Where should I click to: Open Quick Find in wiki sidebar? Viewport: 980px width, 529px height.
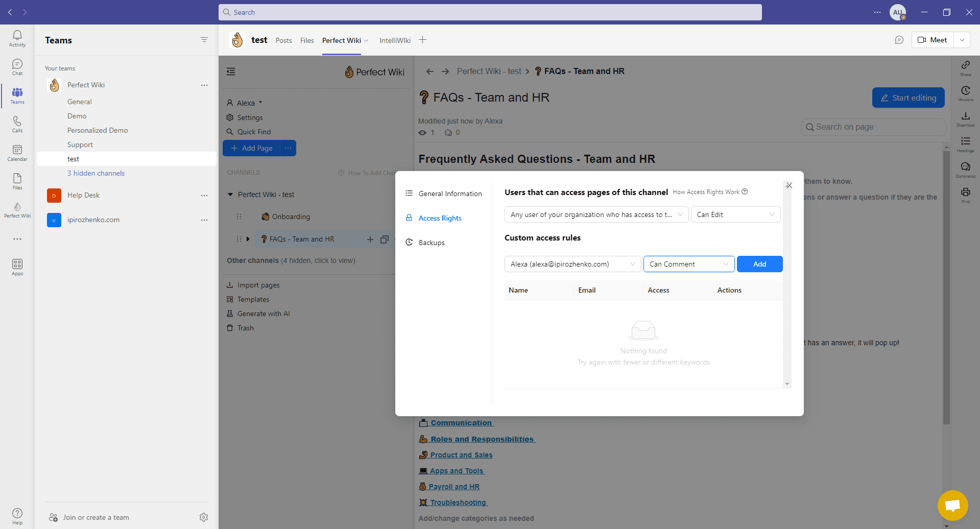[x=249, y=132]
